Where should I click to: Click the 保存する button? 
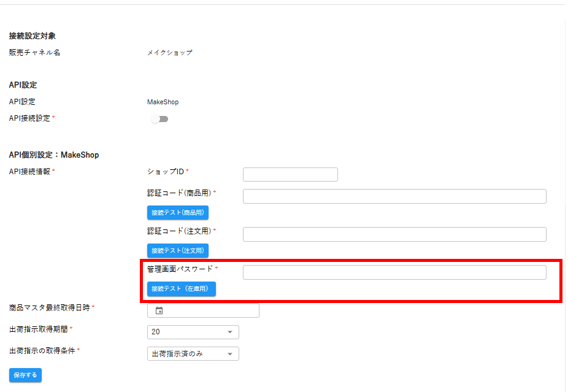[x=25, y=375]
